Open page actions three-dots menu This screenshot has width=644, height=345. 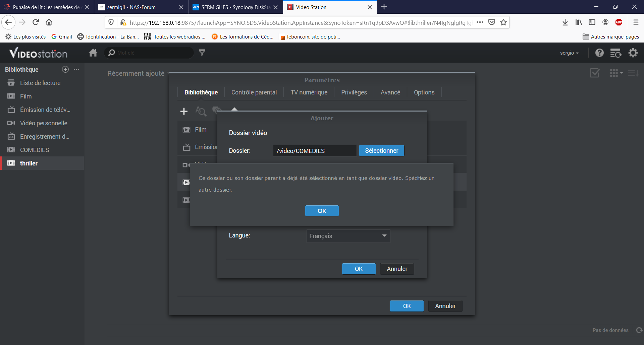tap(480, 22)
